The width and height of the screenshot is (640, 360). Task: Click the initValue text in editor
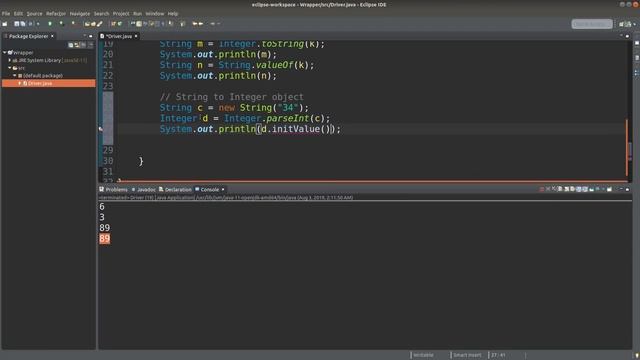point(296,129)
